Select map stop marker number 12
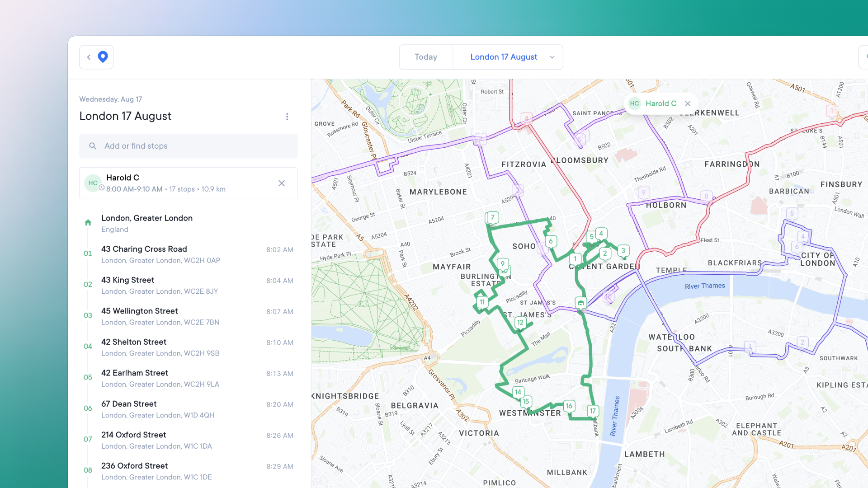Image resolution: width=868 pixels, height=488 pixels. 520,322
